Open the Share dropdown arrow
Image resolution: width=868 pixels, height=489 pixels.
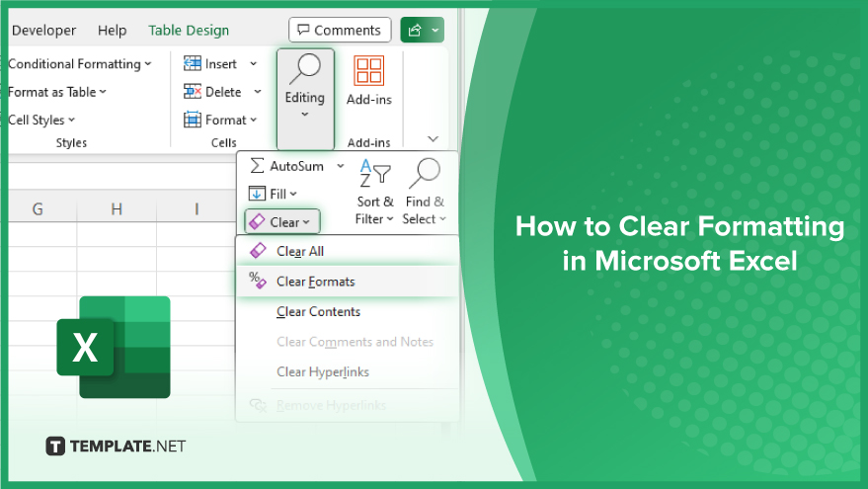[x=435, y=31]
